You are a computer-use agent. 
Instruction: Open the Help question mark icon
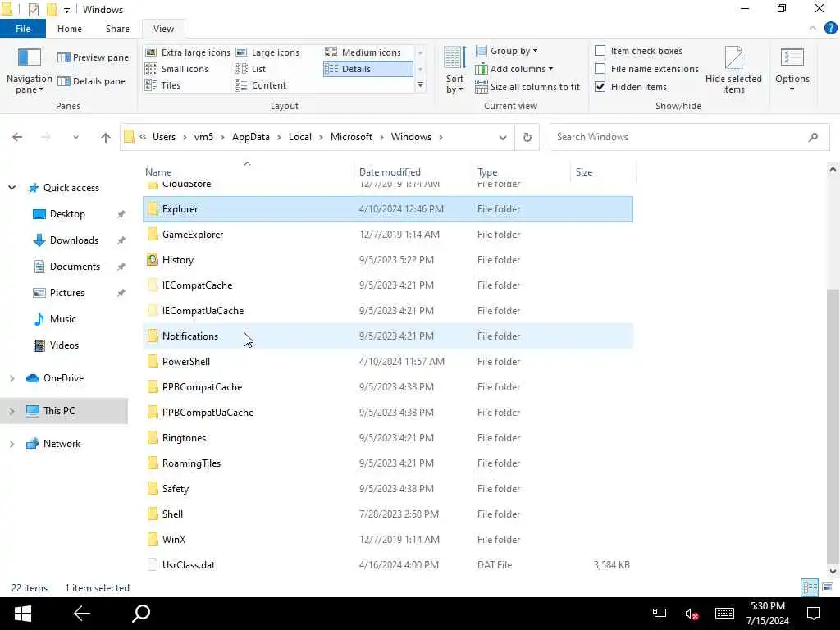[x=830, y=29]
